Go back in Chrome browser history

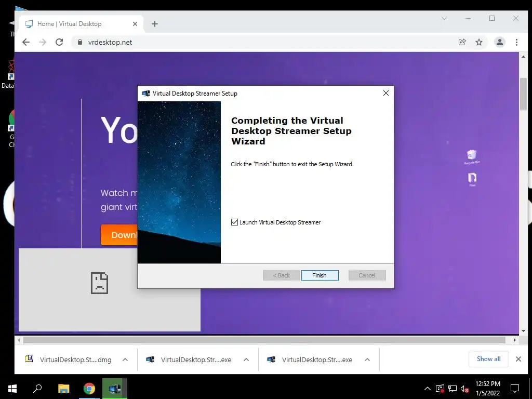(x=26, y=42)
